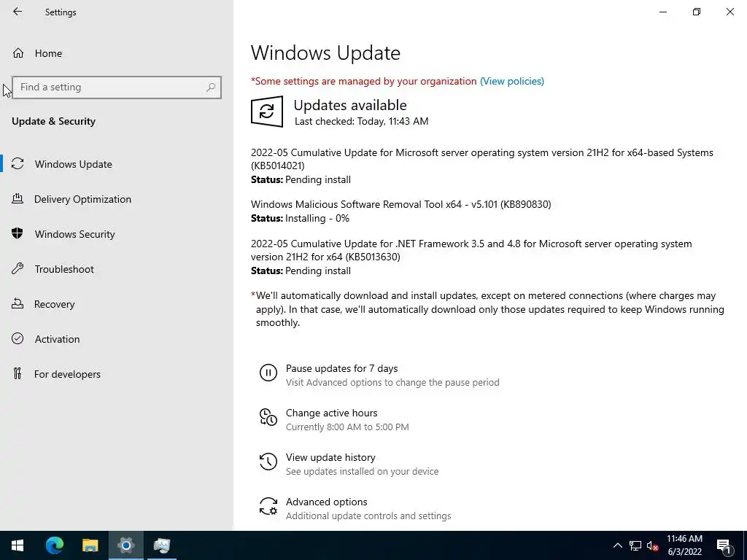Screen dimensions: 747x560
Task: Click the Update & Security heading
Action: click(x=53, y=122)
